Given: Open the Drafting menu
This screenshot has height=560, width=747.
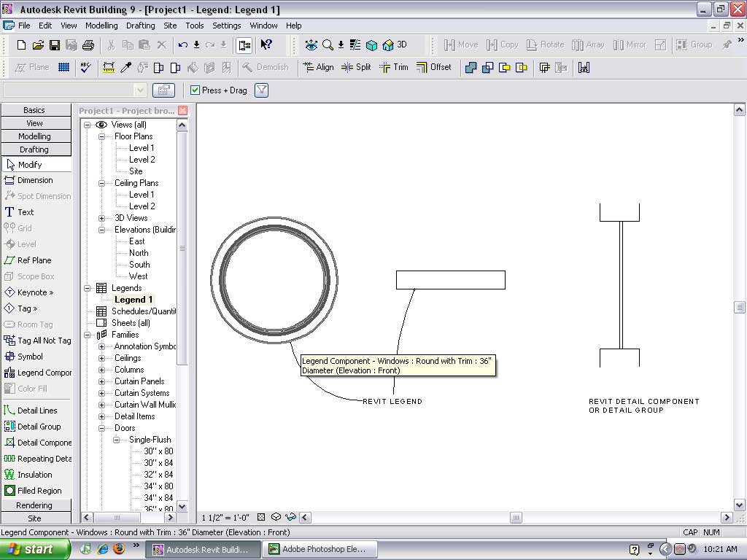Looking at the screenshot, I should 140,26.
